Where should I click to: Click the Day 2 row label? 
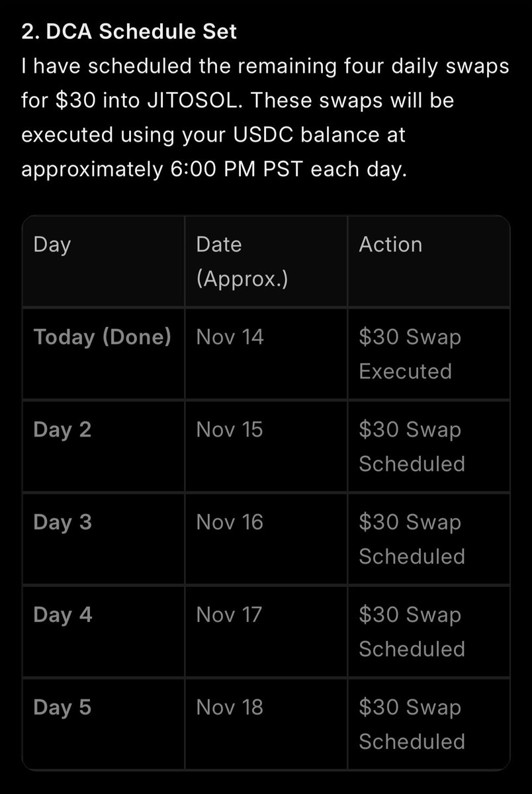tap(62, 430)
